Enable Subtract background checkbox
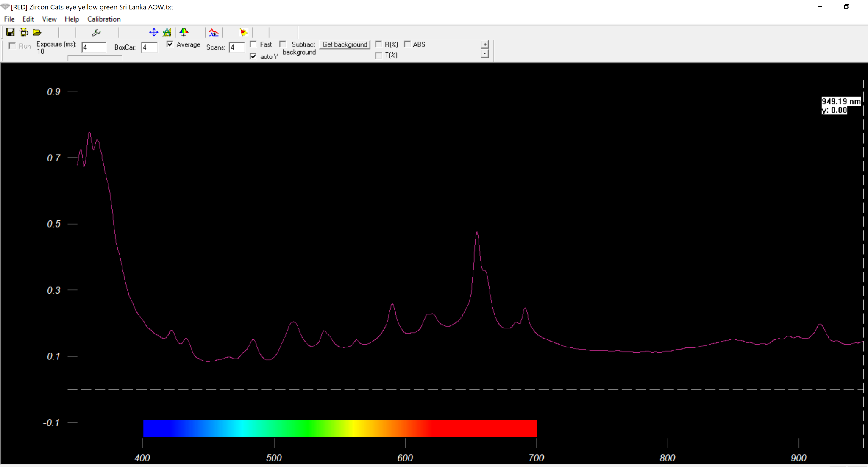The width and height of the screenshot is (868, 467). point(283,44)
